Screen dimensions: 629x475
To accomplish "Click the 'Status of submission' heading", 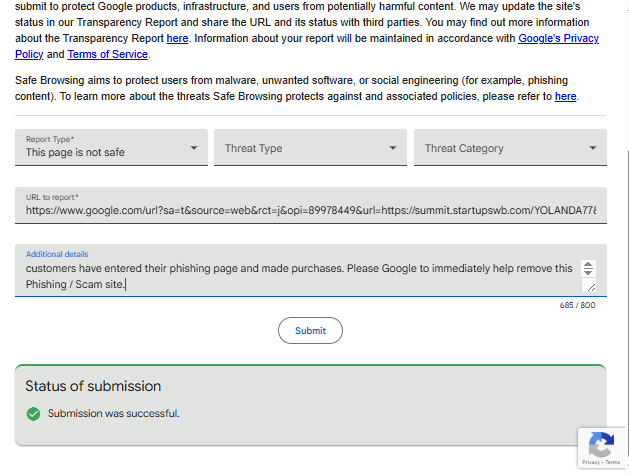I will tap(93, 386).
